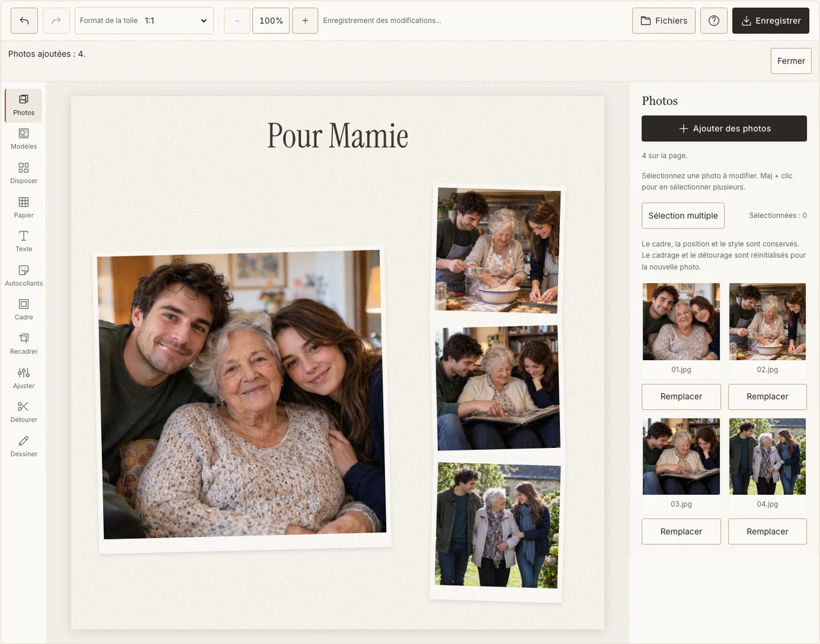820x644 pixels.
Task: Click Remplacer under 01.jpg
Action: (681, 397)
